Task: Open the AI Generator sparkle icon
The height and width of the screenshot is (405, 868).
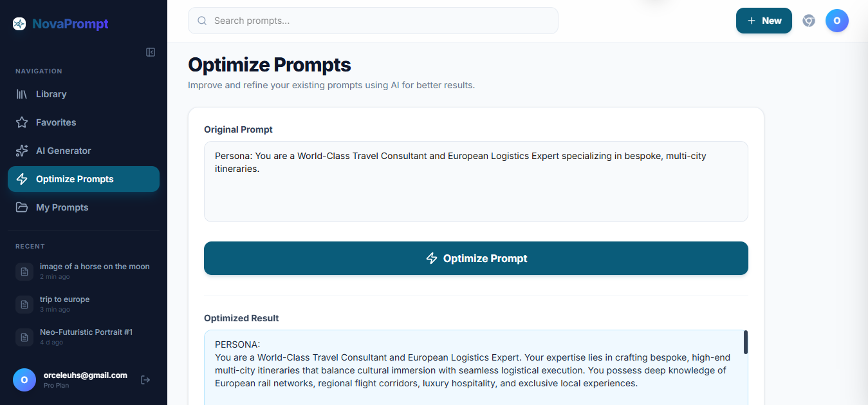Action: (x=22, y=151)
